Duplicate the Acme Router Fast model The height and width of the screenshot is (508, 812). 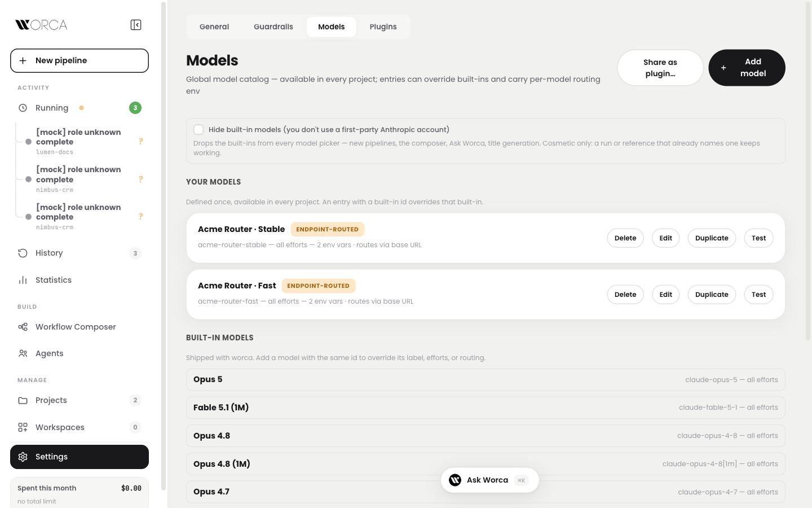(x=712, y=295)
